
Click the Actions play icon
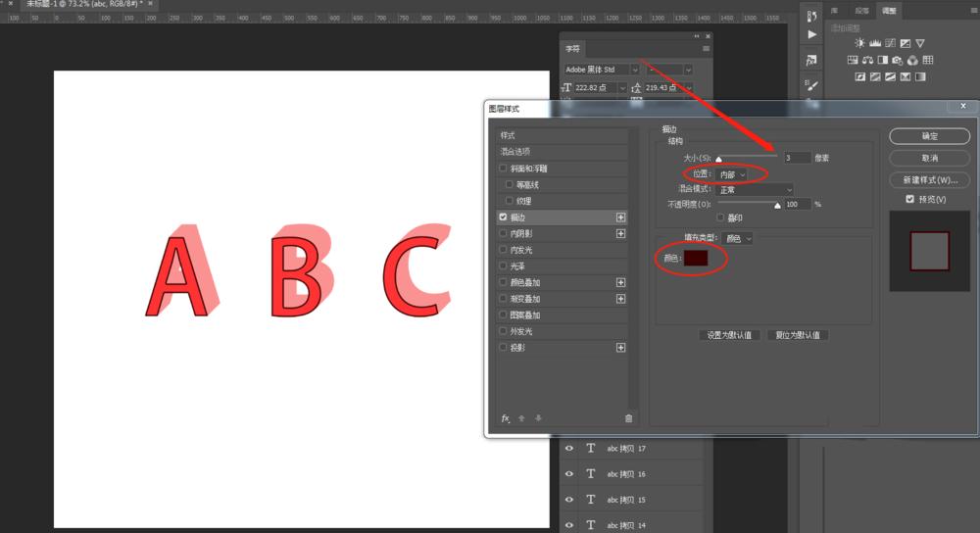(811, 34)
